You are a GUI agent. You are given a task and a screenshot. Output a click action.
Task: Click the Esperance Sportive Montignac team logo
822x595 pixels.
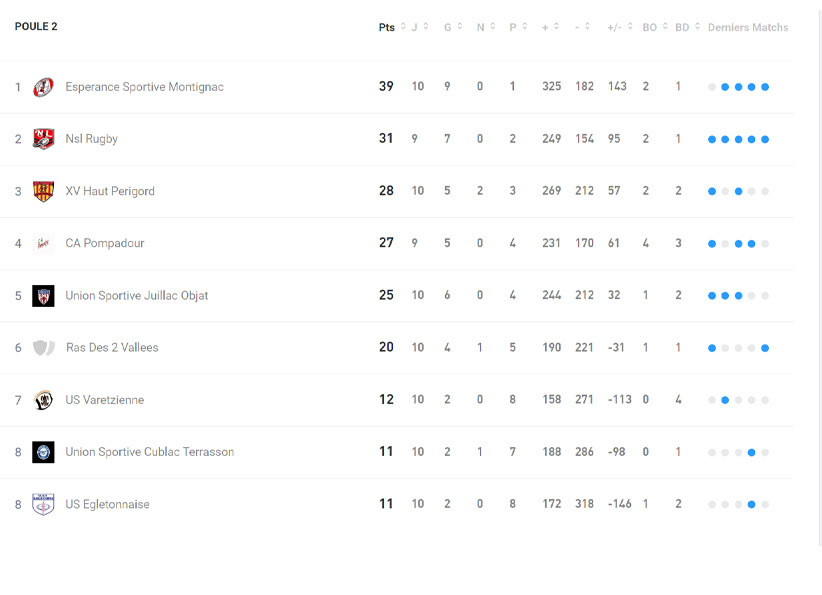point(43,87)
